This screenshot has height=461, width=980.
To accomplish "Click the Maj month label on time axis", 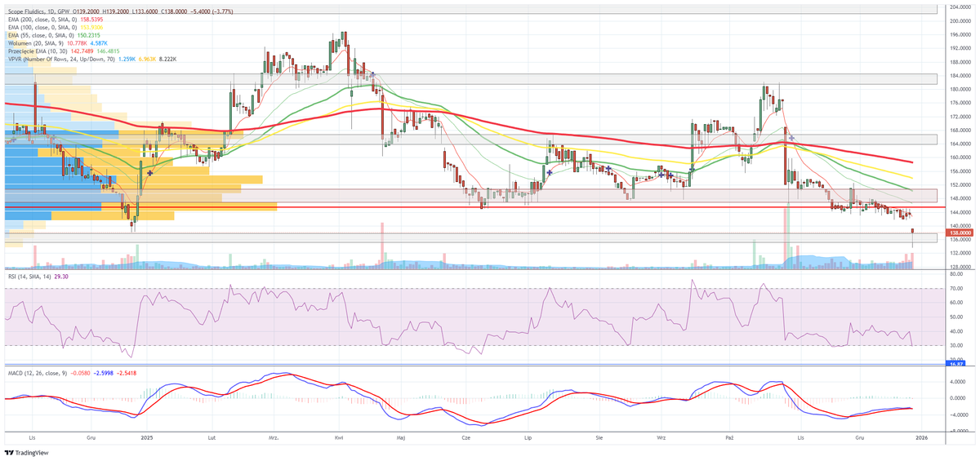I will click(400, 437).
